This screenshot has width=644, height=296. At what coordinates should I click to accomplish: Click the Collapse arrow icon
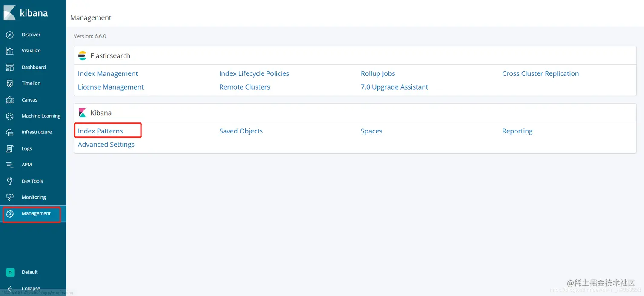click(x=10, y=289)
